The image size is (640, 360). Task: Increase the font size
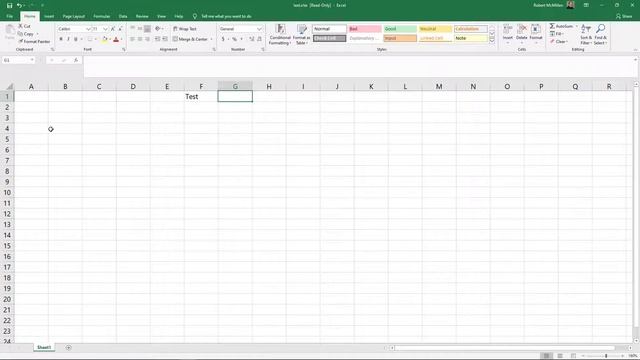coord(113,29)
